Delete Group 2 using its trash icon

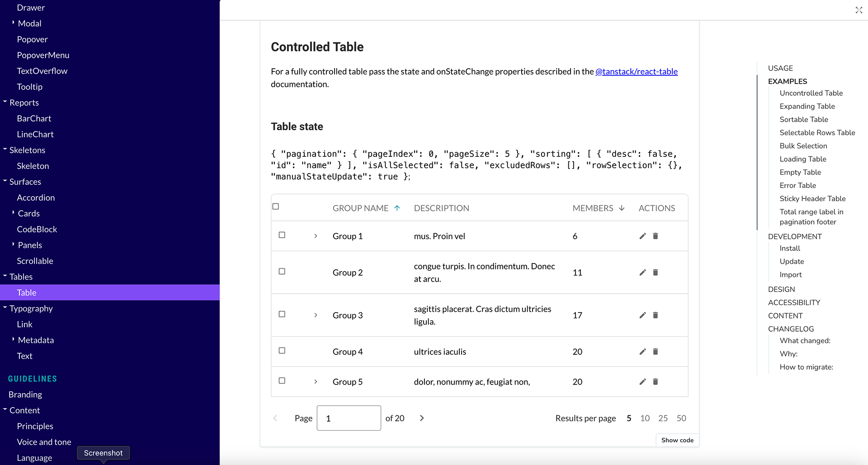656,272
